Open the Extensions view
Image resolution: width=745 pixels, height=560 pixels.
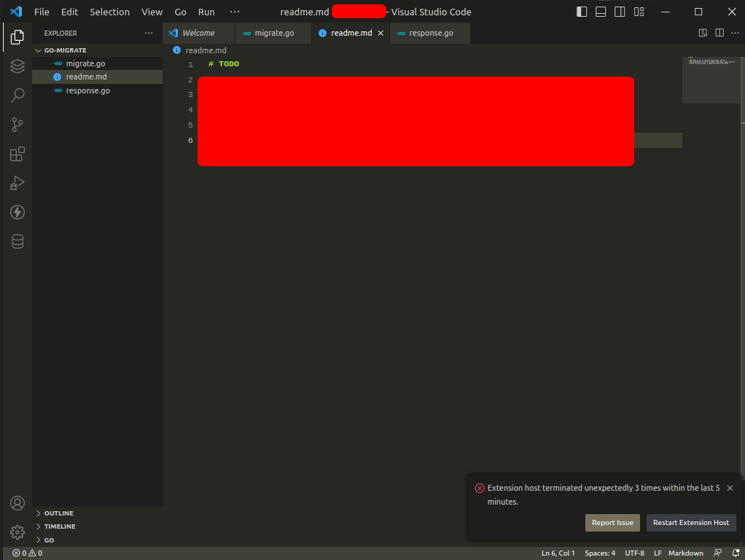click(17, 154)
